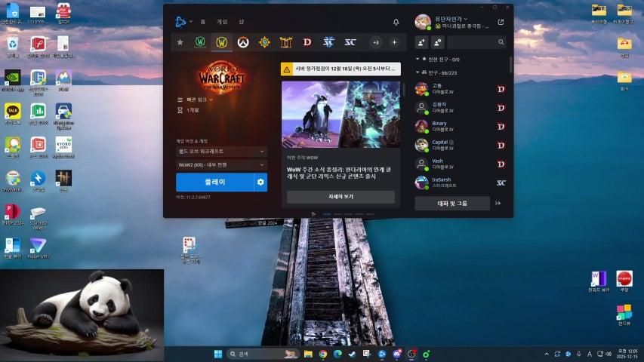Open the 샵 tab in Battle.net

[242, 22]
